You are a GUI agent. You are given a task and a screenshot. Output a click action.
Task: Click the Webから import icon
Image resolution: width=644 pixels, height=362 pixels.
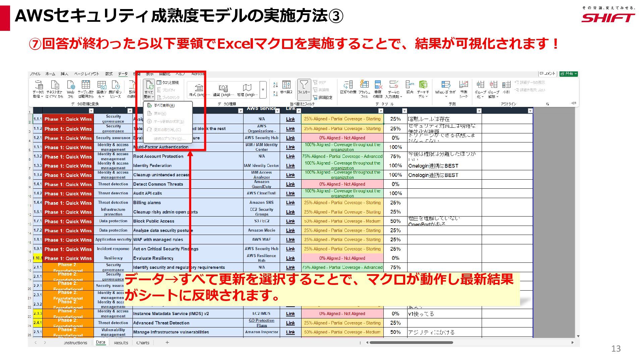[70, 89]
